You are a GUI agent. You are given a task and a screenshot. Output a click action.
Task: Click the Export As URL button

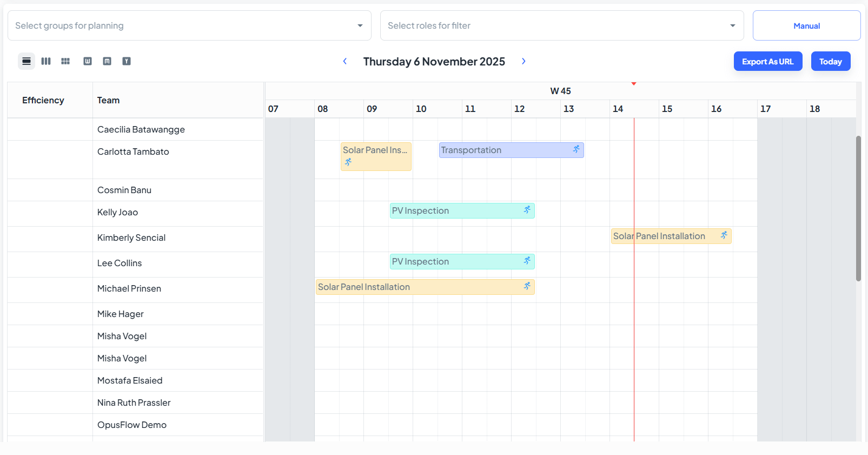(x=768, y=61)
